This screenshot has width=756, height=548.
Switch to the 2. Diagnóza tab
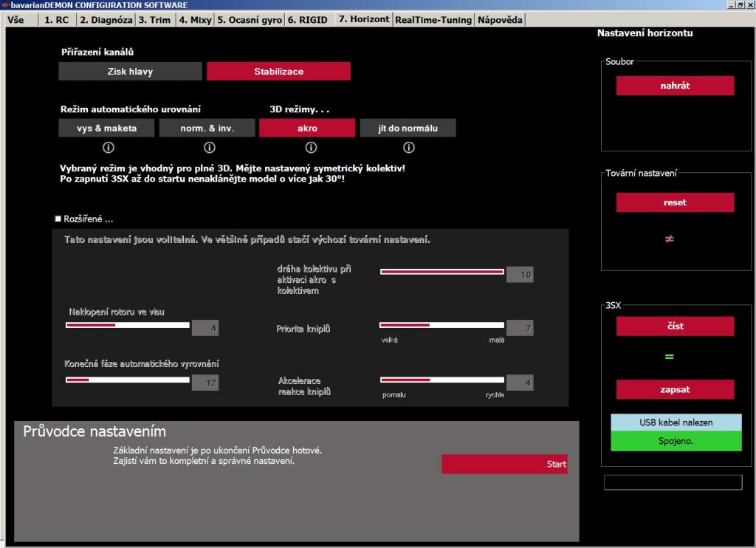pyautogui.click(x=106, y=19)
